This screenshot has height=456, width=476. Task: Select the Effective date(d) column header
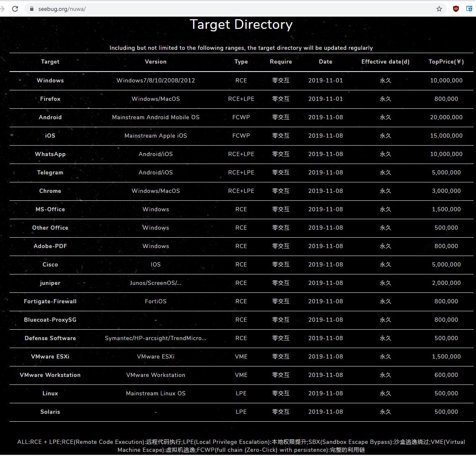385,61
